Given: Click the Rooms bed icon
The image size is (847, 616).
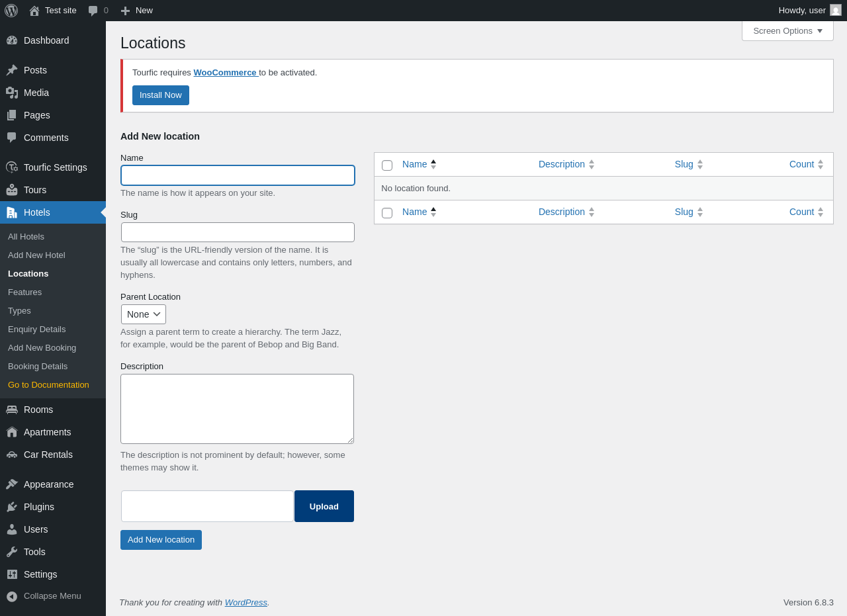Looking at the screenshot, I should [12, 410].
